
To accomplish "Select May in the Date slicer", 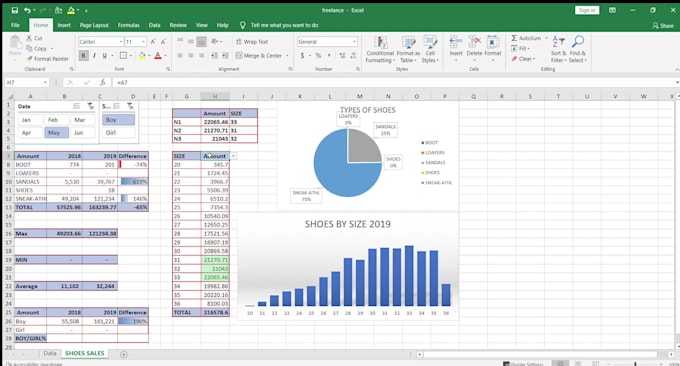I will [57, 133].
